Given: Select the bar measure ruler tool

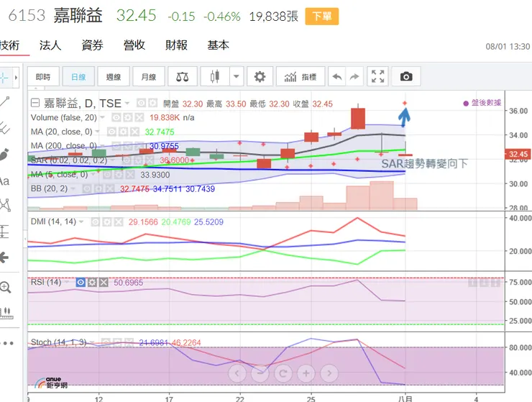Looking at the screenshot, I should (x=6, y=313).
